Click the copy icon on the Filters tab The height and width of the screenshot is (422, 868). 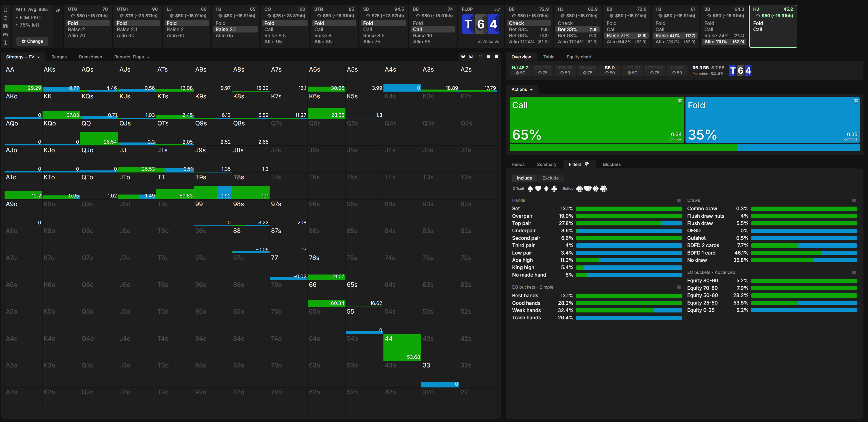[x=587, y=164]
